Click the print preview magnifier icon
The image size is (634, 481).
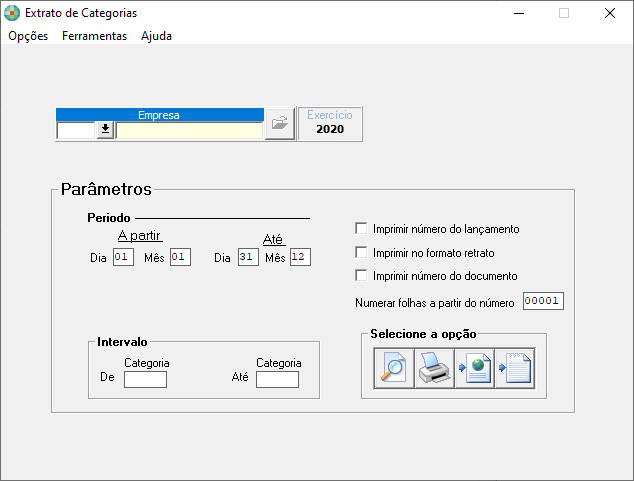point(393,368)
